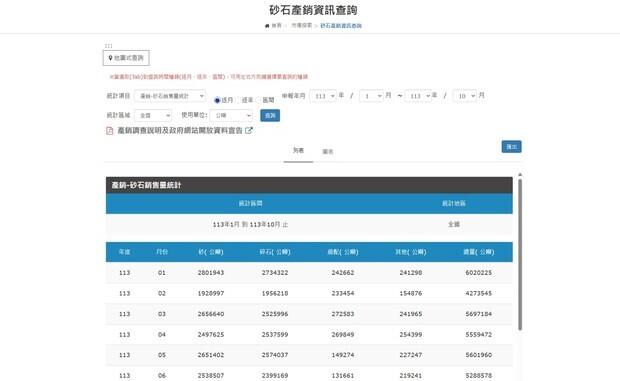This screenshot has width=620, height=381.
Task: Click the external link icon after 開放資料查詢
Action: click(x=249, y=130)
